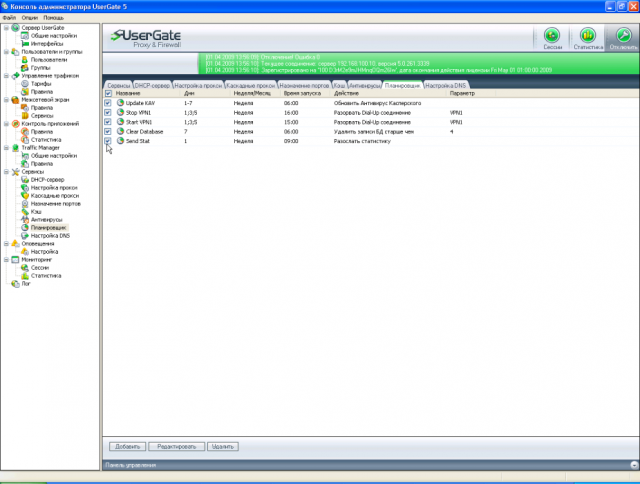Open the Опции menu
The width and height of the screenshot is (640, 484).
(30, 18)
